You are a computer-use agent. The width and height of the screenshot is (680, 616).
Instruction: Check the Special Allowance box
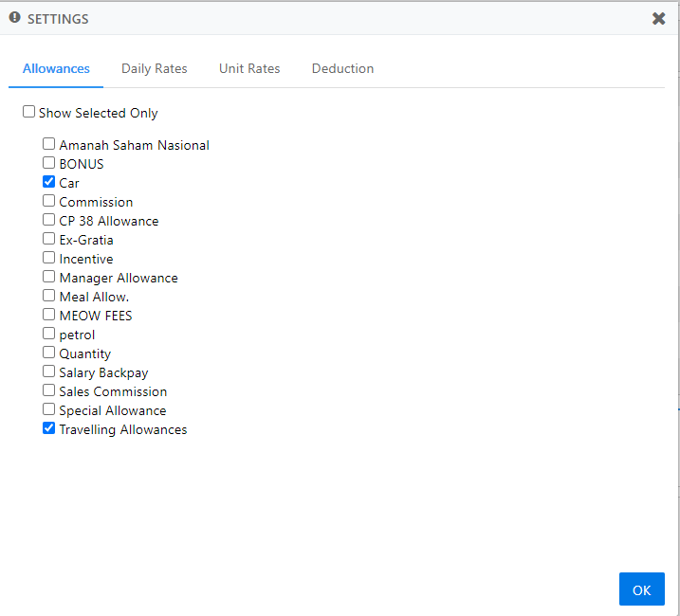coord(48,409)
